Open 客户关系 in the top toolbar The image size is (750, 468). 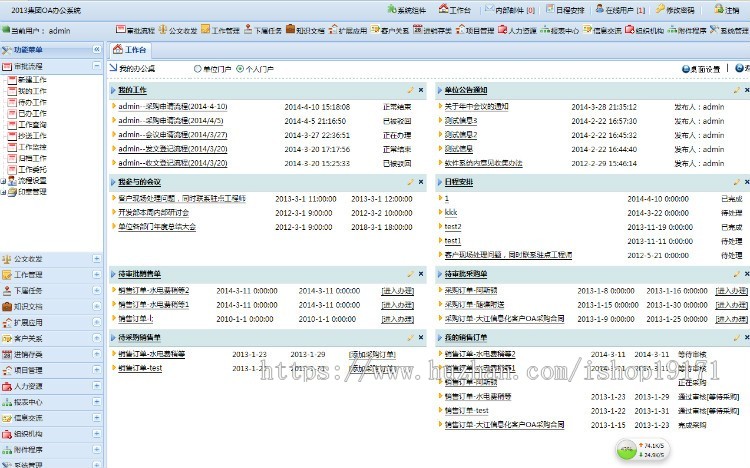[x=390, y=30]
